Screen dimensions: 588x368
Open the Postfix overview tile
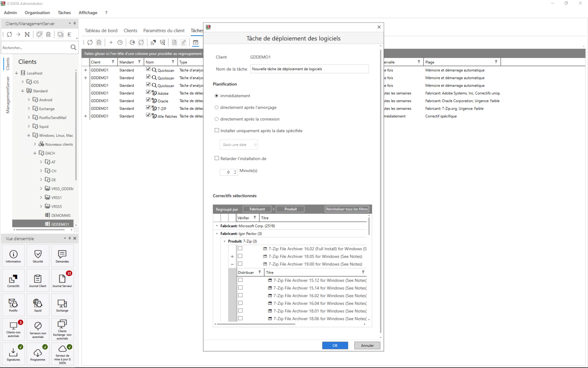[13, 305]
